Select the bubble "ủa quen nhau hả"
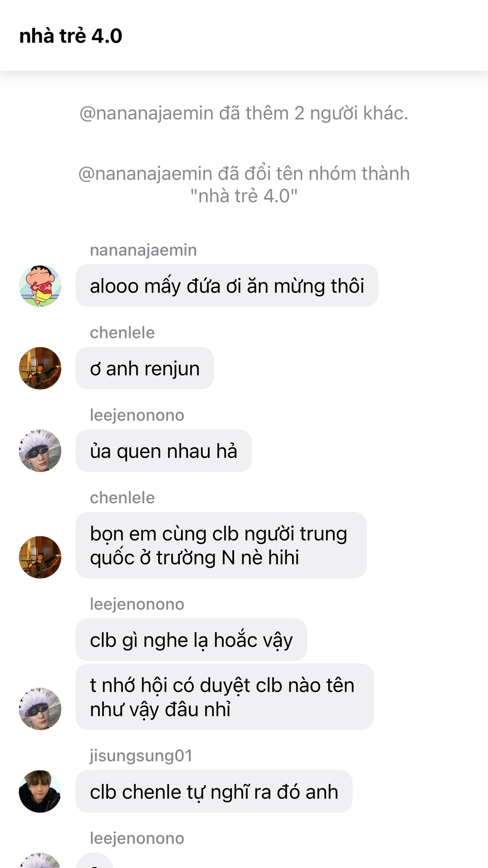Viewport: 488px width, 868px height. pyautogui.click(x=164, y=451)
